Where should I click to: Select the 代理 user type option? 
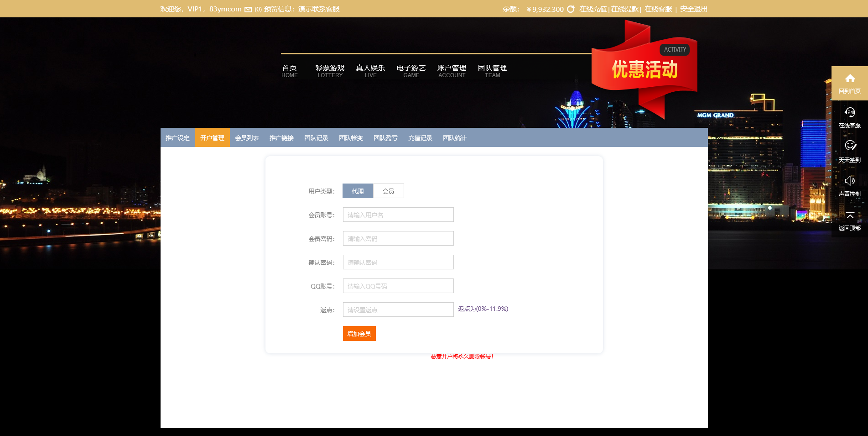pyautogui.click(x=358, y=191)
